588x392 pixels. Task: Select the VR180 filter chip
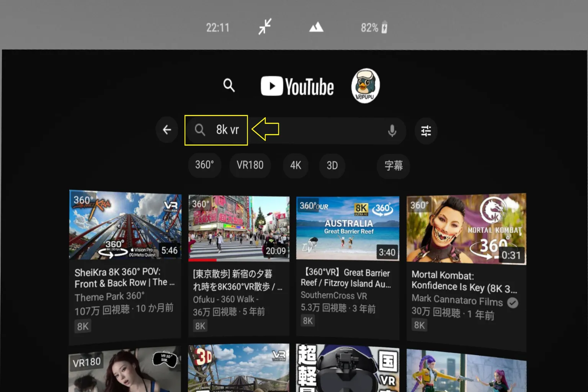pos(250,165)
